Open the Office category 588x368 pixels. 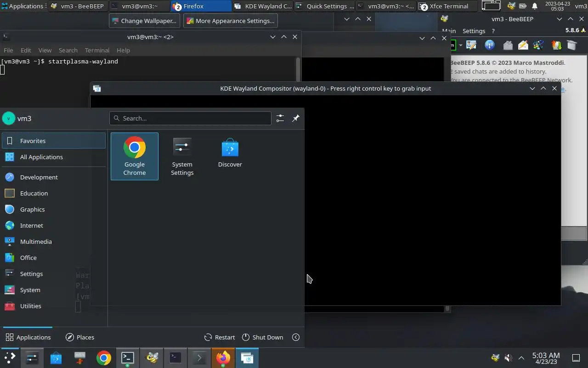coord(54,258)
